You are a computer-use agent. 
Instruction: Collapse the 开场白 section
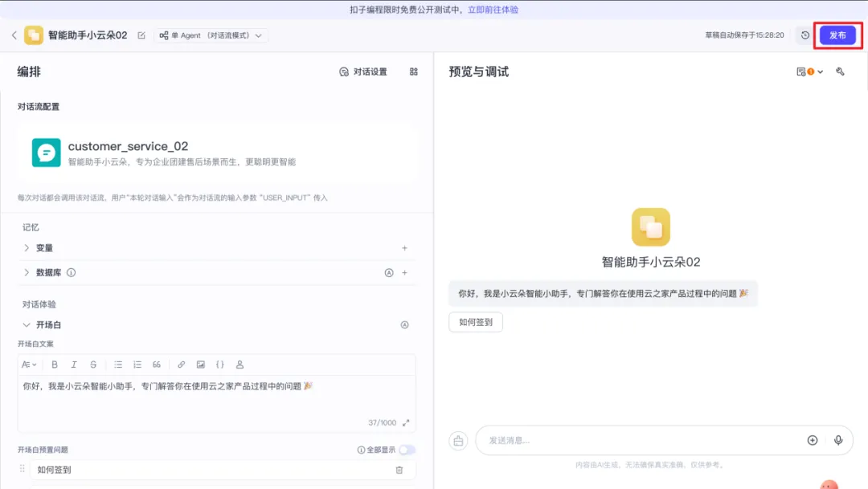coord(27,324)
